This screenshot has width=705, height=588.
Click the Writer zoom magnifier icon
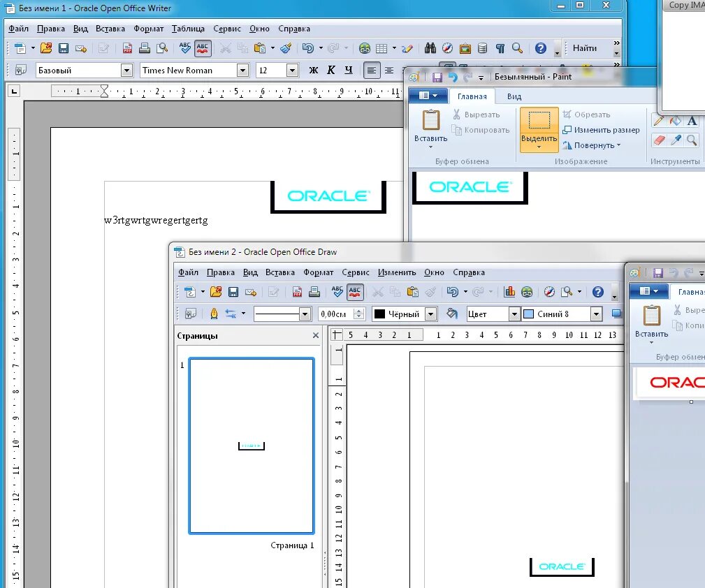(518, 48)
